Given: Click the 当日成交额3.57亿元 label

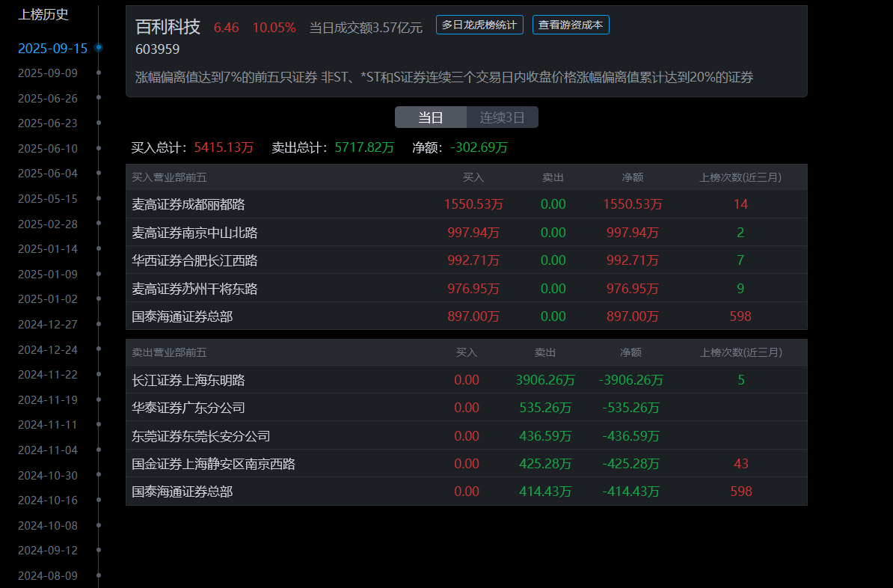Looking at the screenshot, I should [366, 28].
